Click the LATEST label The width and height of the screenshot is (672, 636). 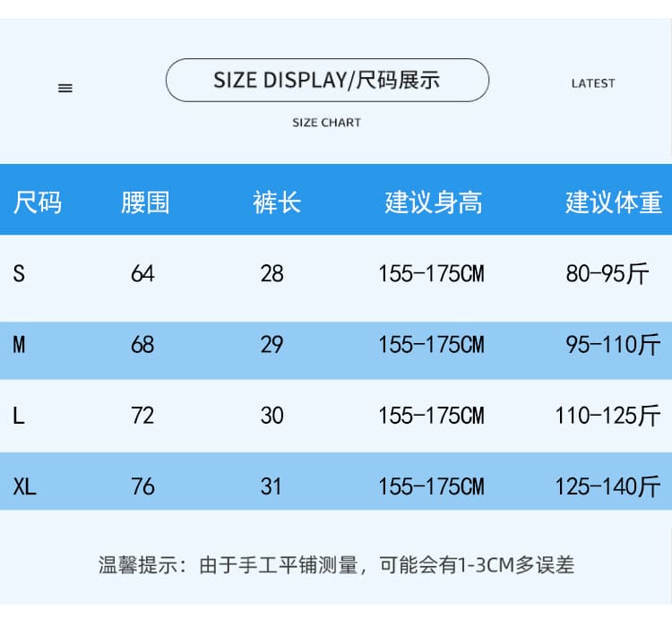tap(593, 83)
